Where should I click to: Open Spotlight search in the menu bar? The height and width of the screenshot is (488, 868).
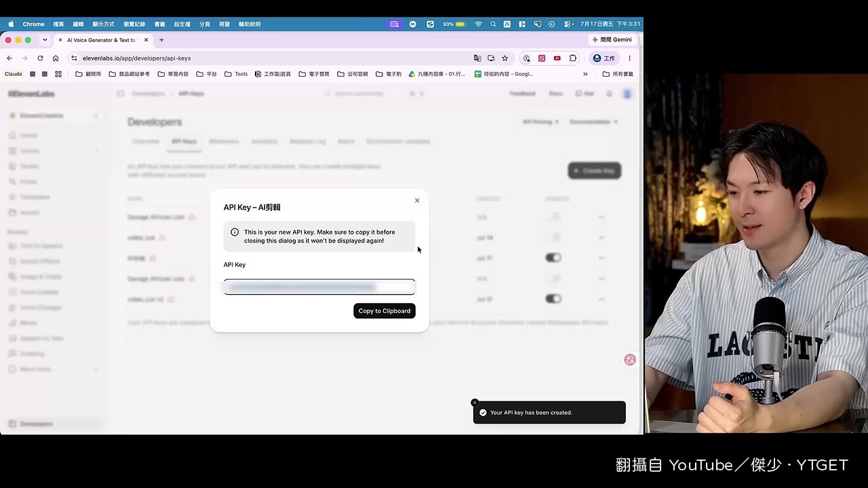[493, 24]
